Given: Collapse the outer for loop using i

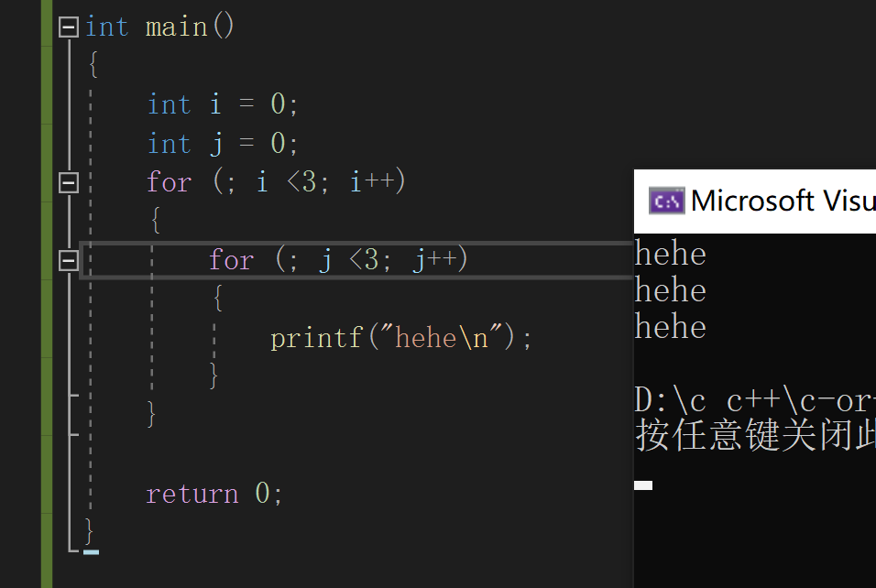Looking at the screenshot, I should 69,182.
